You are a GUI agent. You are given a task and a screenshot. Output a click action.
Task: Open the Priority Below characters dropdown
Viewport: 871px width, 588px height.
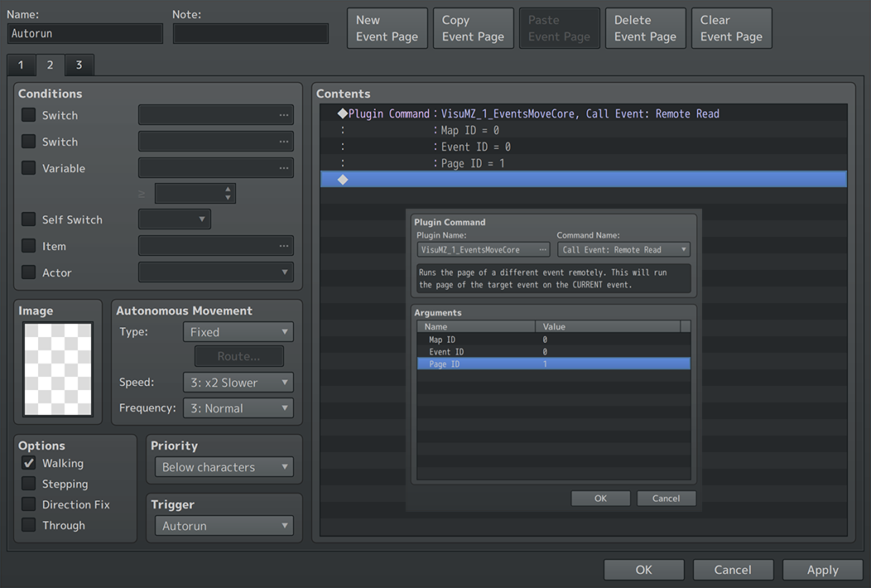click(224, 467)
